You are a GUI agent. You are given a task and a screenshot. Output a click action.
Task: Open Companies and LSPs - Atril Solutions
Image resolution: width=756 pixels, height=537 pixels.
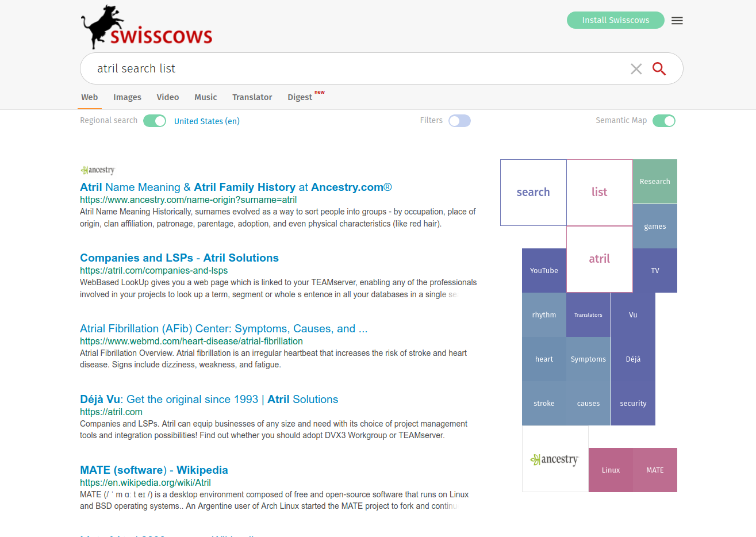(x=179, y=258)
